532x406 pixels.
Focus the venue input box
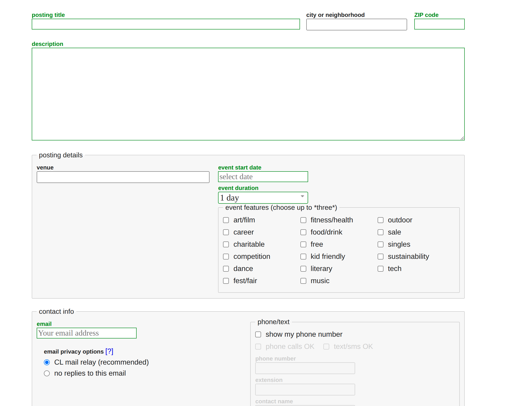[x=123, y=177]
